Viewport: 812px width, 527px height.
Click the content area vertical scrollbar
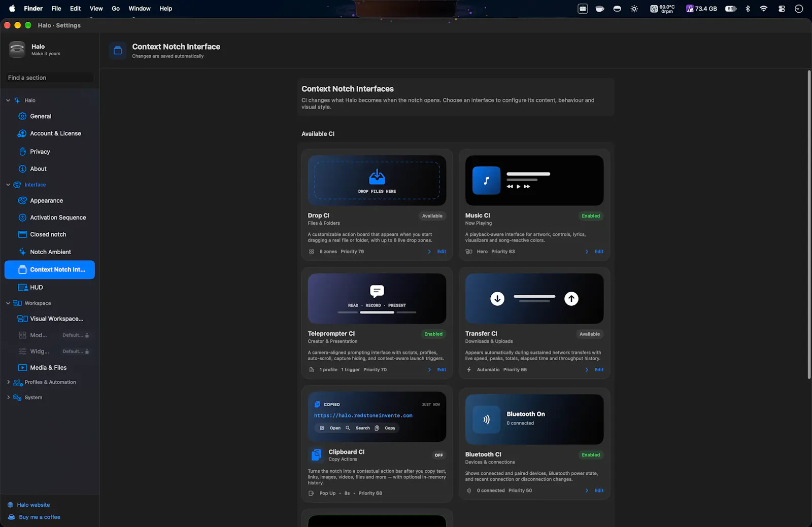pyautogui.click(x=809, y=225)
